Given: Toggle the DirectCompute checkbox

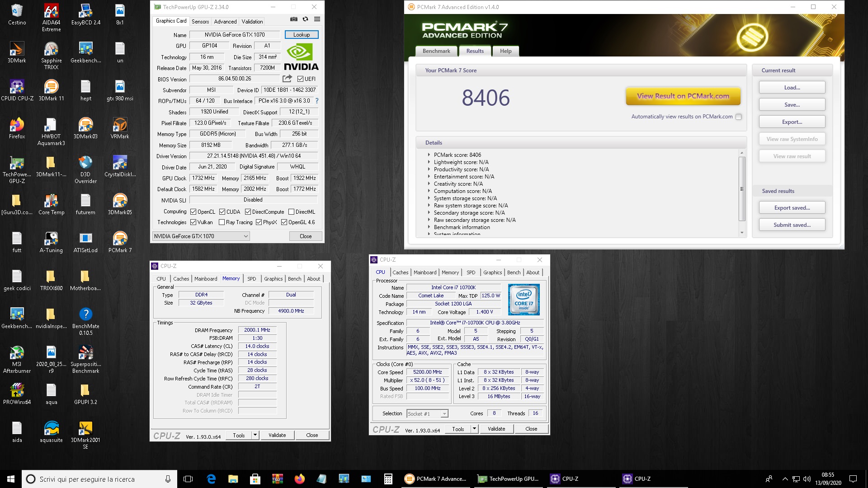Looking at the screenshot, I should [248, 211].
